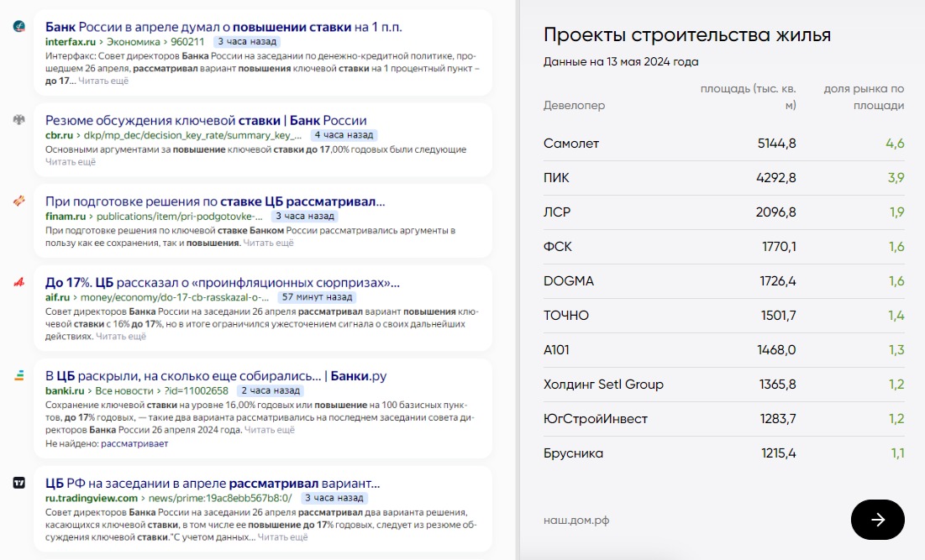Click the '4 часа назад' time badge
The height and width of the screenshot is (560, 925).
(x=344, y=135)
